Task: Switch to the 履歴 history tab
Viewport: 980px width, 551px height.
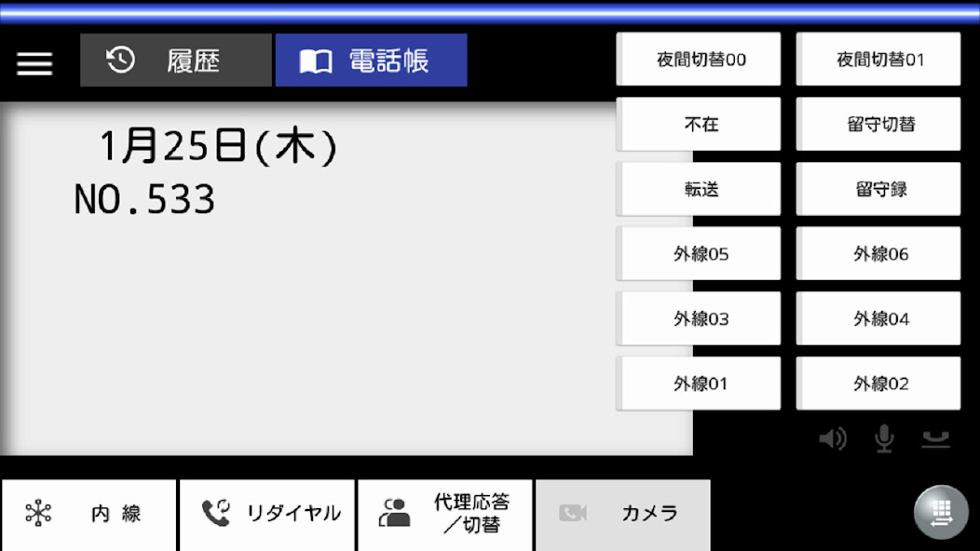Action: pyautogui.click(x=176, y=60)
